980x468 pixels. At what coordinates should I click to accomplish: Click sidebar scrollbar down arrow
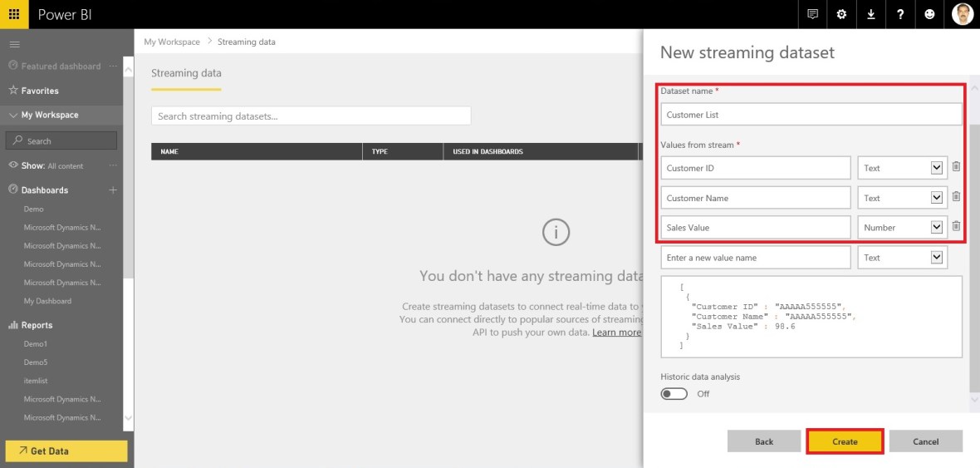(x=129, y=417)
